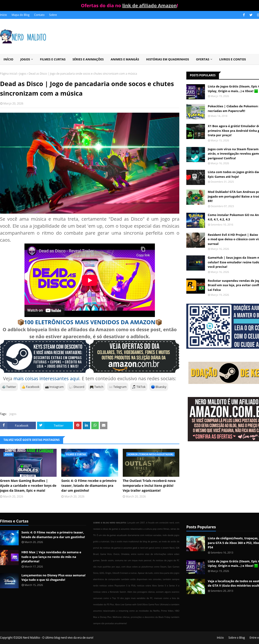Open Lançamentos no Disney Plus footer post

pos(53,577)
